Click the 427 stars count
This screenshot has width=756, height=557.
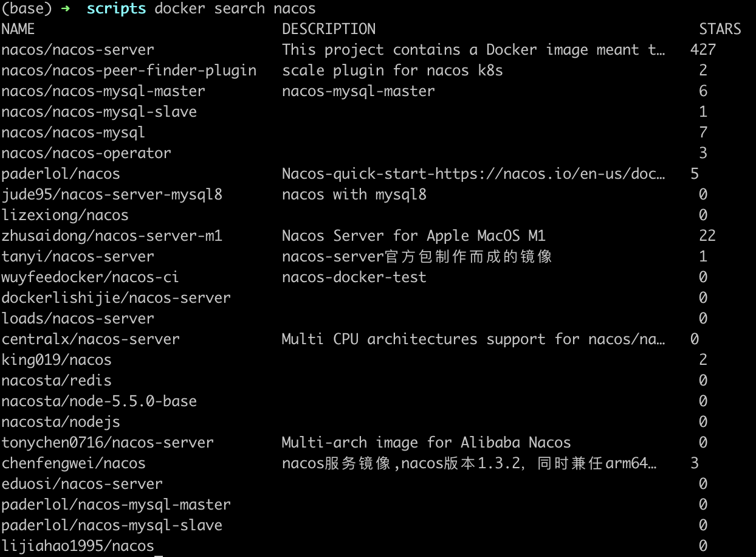coord(703,50)
